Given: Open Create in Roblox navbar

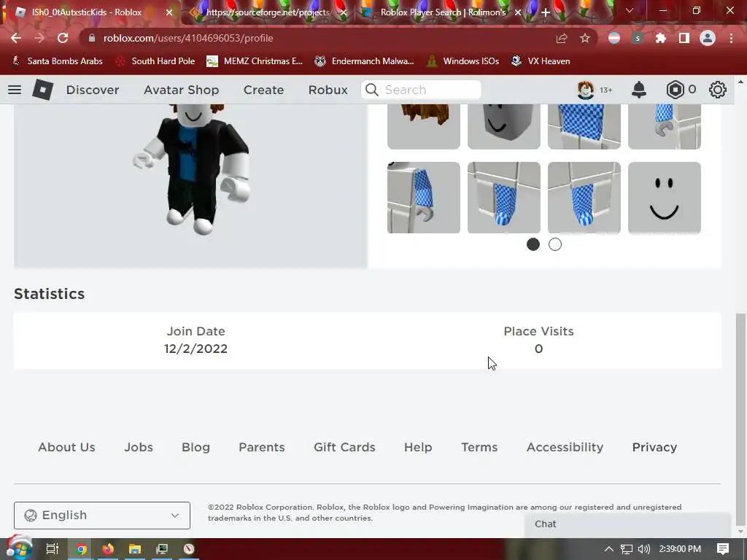Looking at the screenshot, I should (x=263, y=90).
